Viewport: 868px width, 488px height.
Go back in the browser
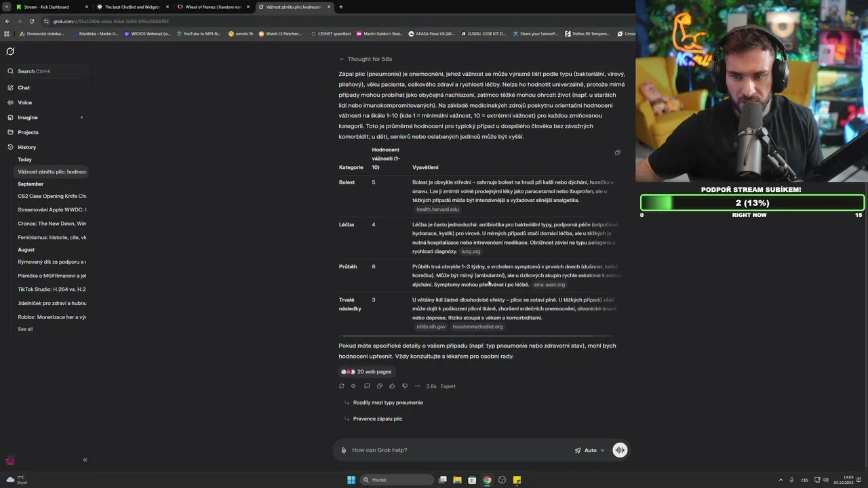point(7,21)
